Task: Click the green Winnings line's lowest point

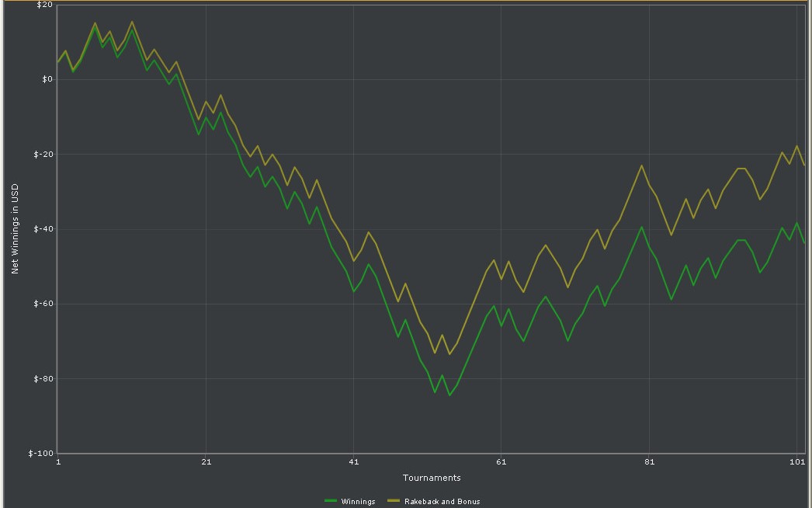Action: (449, 395)
